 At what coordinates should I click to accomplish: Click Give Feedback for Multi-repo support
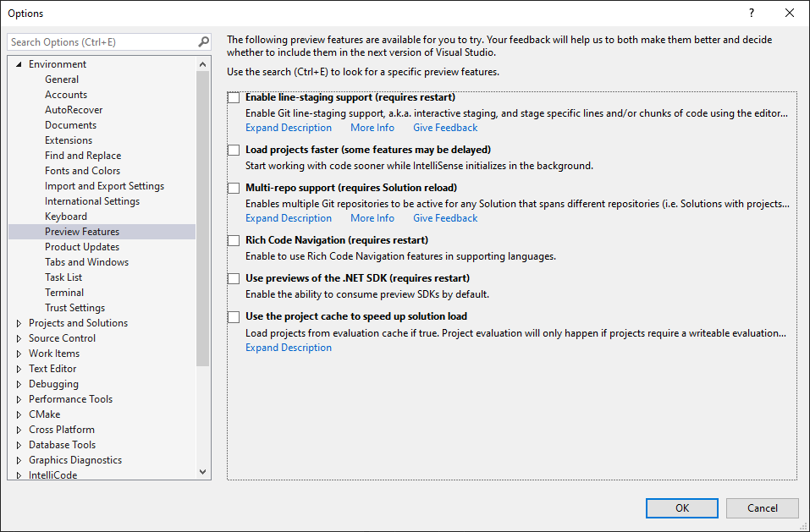click(444, 218)
